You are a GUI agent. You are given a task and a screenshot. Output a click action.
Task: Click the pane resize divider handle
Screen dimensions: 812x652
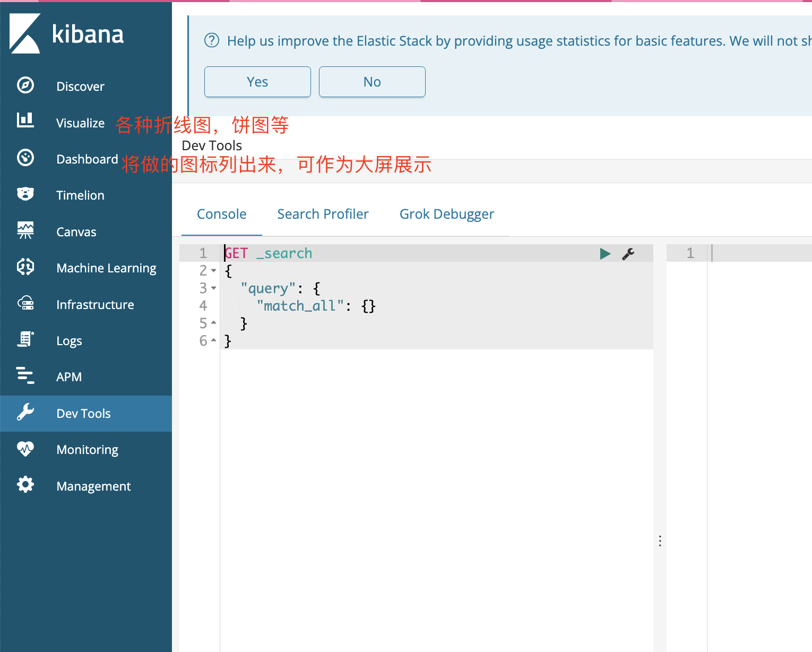coord(660,541)
